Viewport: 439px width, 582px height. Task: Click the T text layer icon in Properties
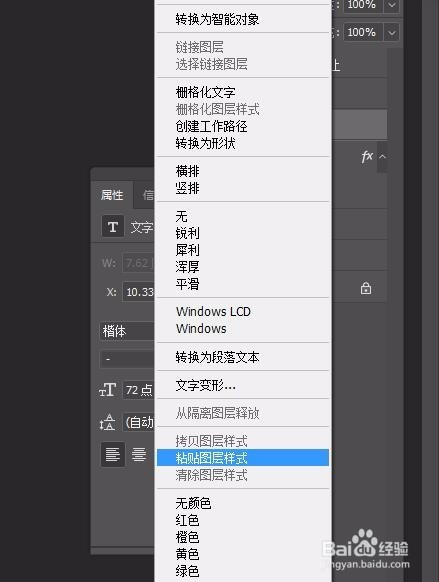[113, 227]
